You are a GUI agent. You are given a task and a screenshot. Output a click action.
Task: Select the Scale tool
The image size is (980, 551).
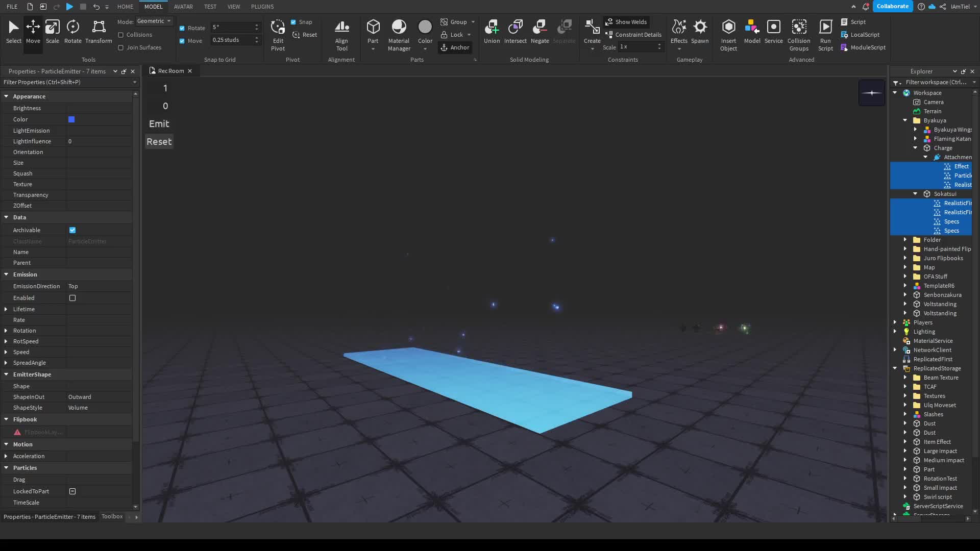coord(52,31)
